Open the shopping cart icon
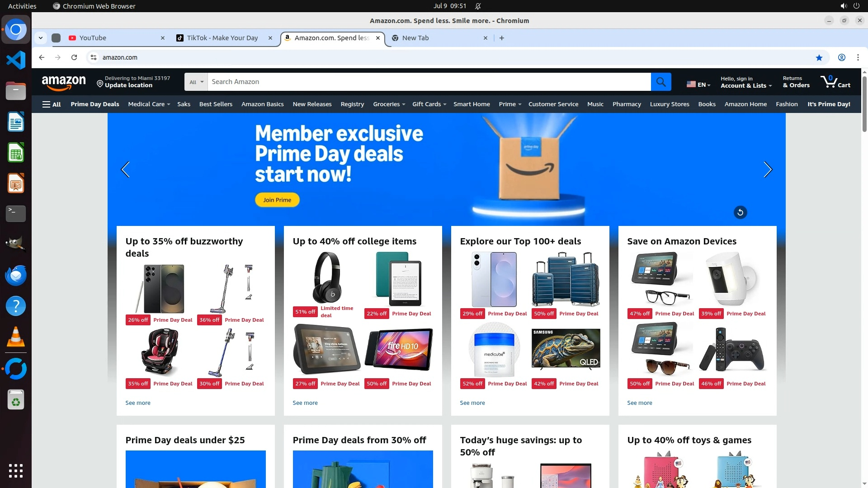This screenshot has width=868, height=488. click(835, 82)
